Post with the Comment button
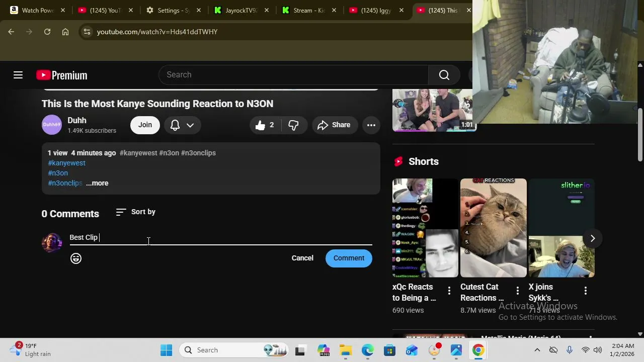644x362 pixels. [349, 258]
